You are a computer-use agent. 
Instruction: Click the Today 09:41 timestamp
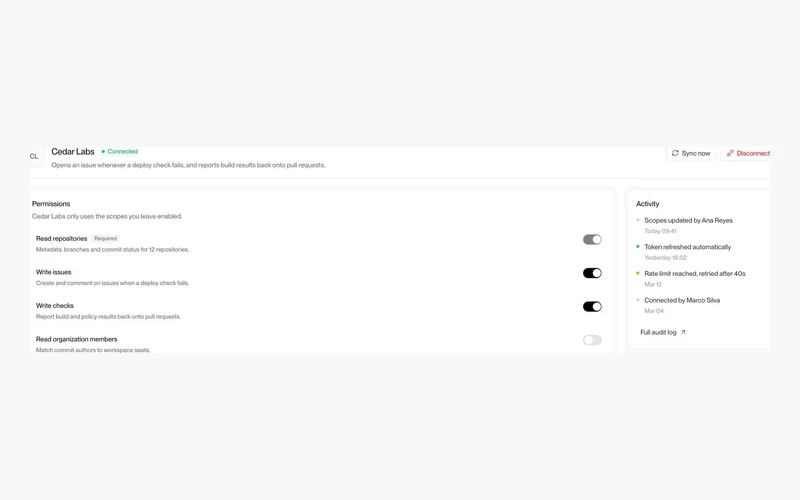660,231
